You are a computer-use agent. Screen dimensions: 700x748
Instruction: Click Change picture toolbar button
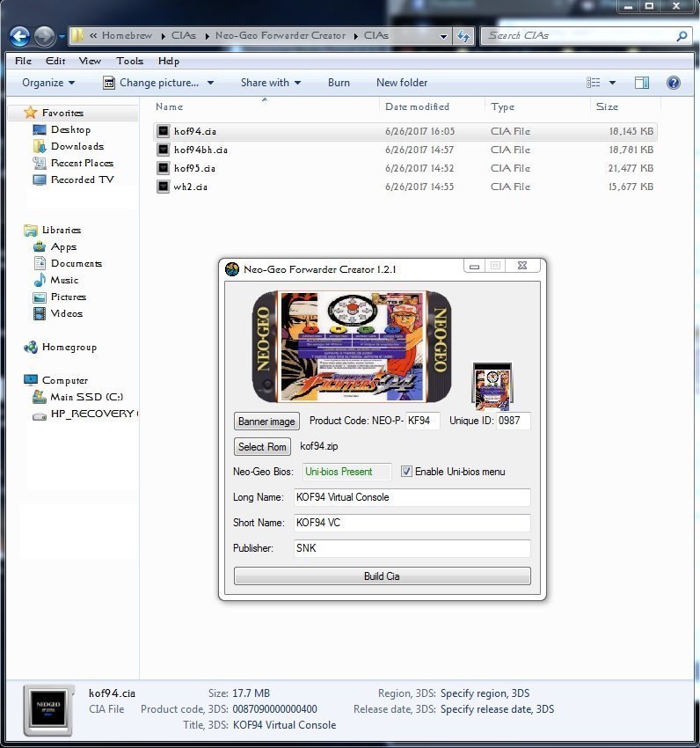click(x=150, y=83)
